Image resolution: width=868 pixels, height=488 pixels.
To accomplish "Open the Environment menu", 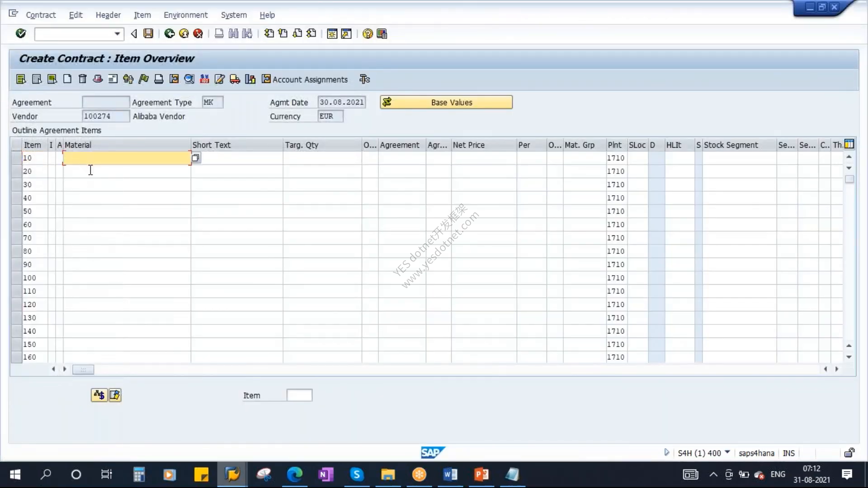I will point(185,15).
